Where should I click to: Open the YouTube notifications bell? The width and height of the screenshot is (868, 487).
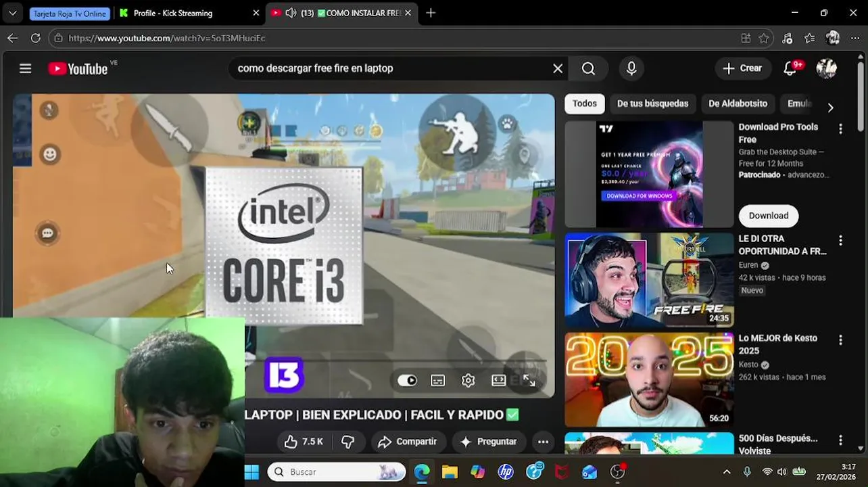coord(790,68)
